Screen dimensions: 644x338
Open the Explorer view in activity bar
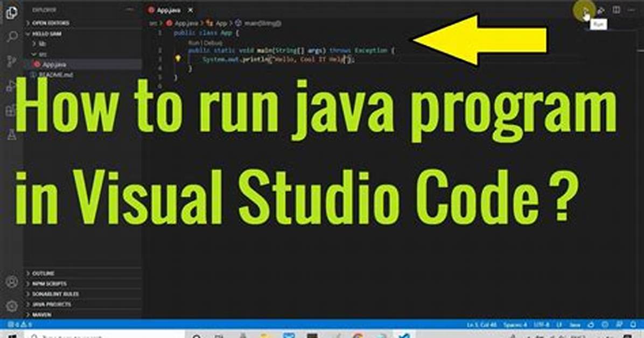tap(11, 12)
